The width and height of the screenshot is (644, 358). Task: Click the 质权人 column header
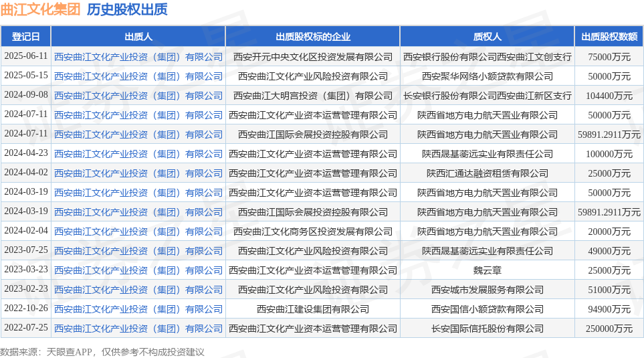pyautogui.click(x=487, y=37)
